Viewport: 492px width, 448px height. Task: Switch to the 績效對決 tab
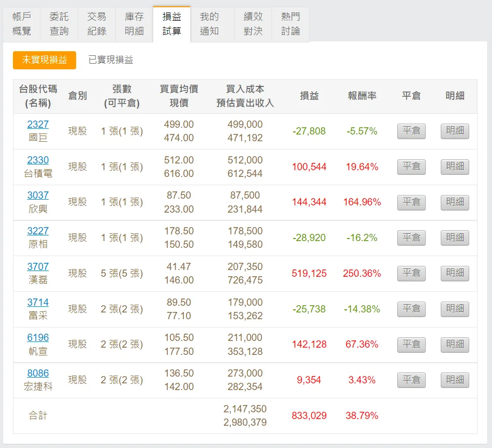253,24
